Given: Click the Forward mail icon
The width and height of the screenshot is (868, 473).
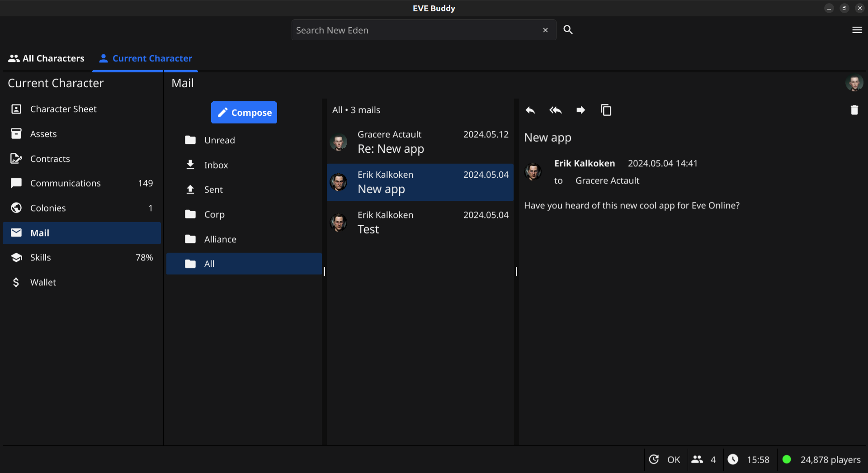Looking at the screenshot, I should tap(581, 110).
